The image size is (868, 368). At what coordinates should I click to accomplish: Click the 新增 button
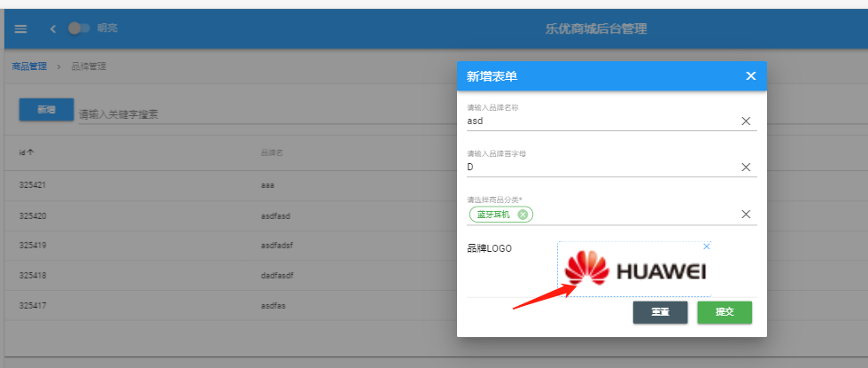click(x=46, y=110)
